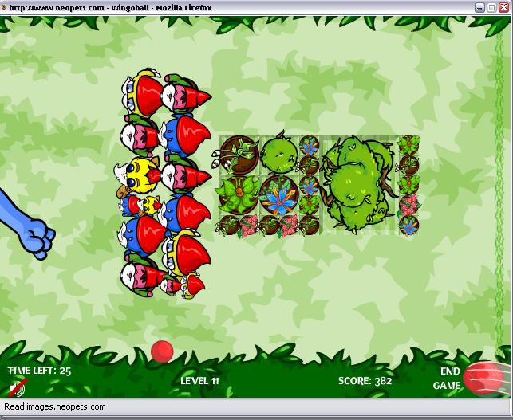Click the large blue flower pot
Image resolution: width=513 pixels, height=420 pixels.
tap(278, 194)
